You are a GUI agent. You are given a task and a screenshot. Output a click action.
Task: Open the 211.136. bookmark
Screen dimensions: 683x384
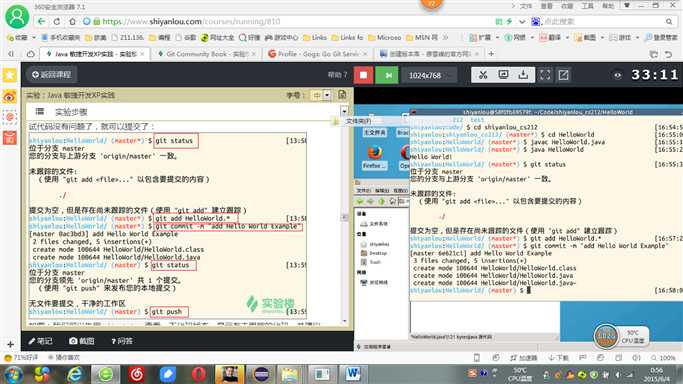127,38
